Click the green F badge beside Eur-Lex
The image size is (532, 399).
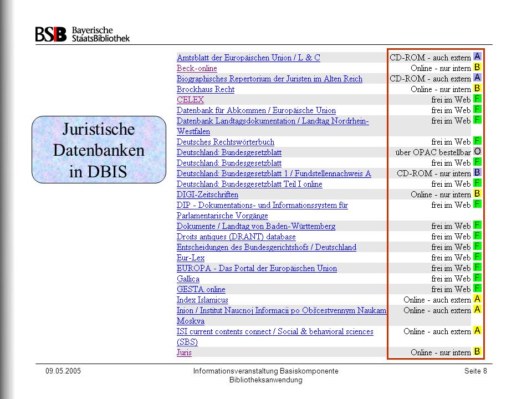pyautogui.click(x=477, y=256)
